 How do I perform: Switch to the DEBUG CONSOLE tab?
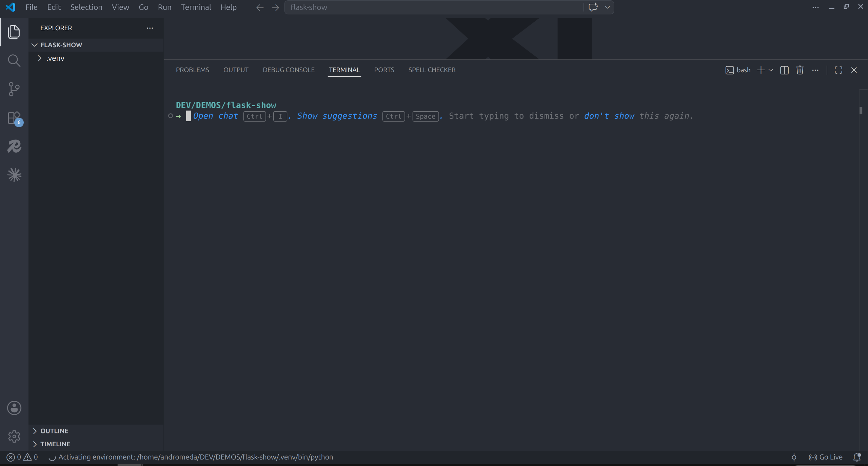[x=289, y=70]
